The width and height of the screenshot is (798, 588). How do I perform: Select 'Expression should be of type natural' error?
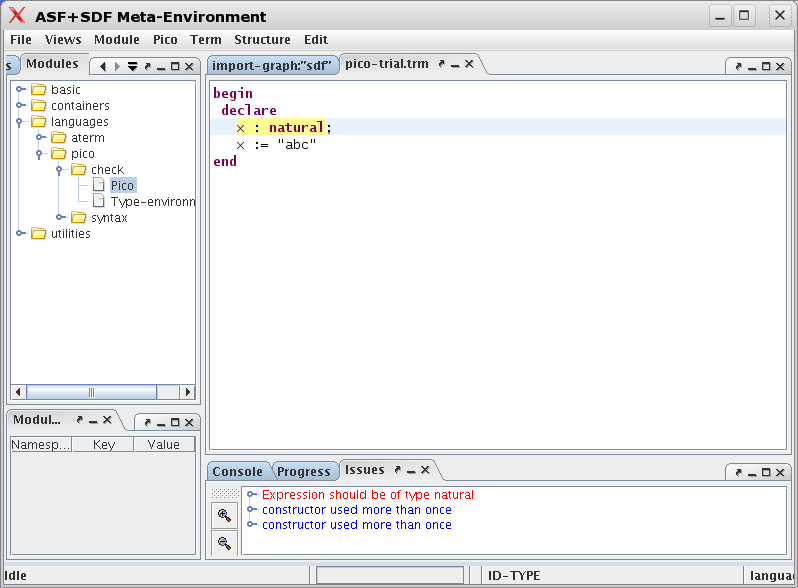[x=368, y=495]
